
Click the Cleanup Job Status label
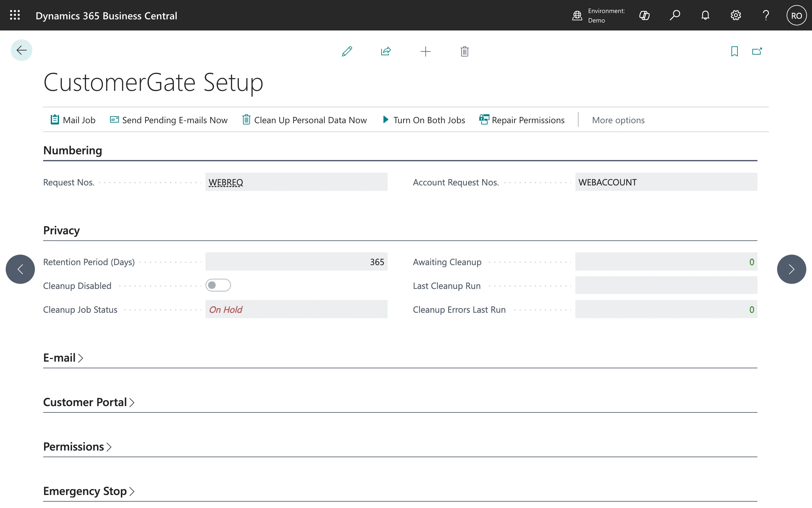tap(80, 310)
